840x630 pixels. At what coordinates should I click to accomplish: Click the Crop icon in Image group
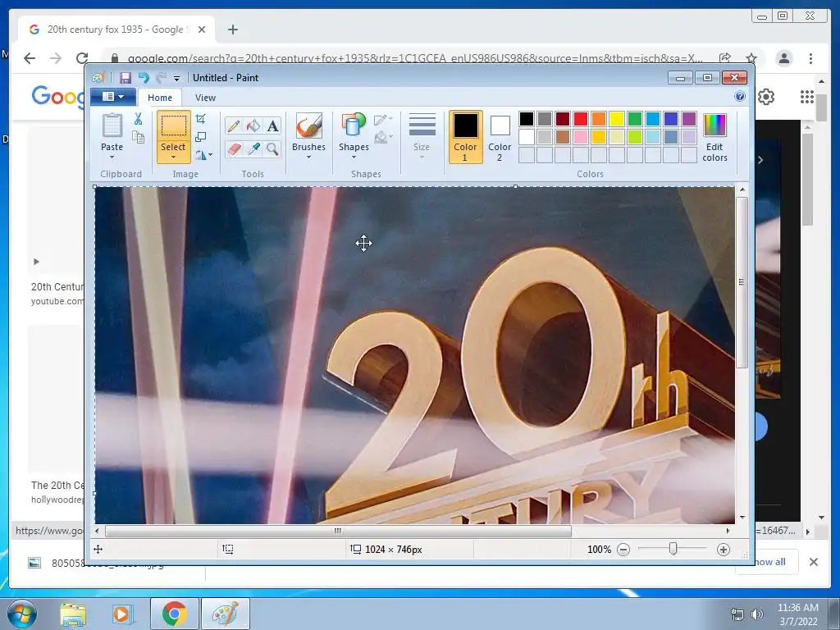(x=200, y=119)
